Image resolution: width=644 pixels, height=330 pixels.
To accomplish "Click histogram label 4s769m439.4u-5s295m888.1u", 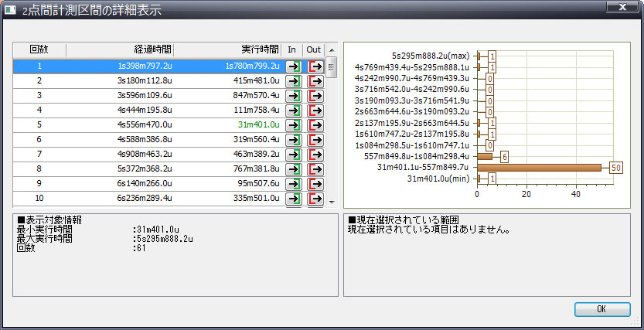I will coord(412,67).
